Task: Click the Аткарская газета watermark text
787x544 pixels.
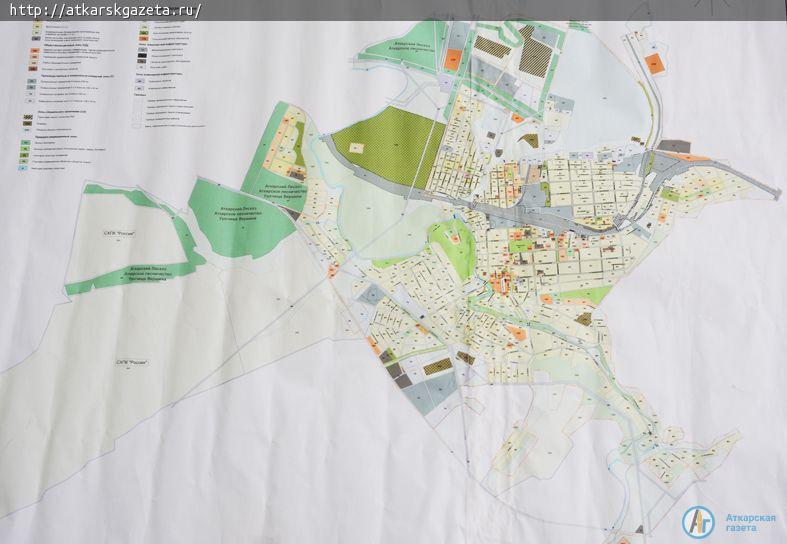Action: (750, 523)
